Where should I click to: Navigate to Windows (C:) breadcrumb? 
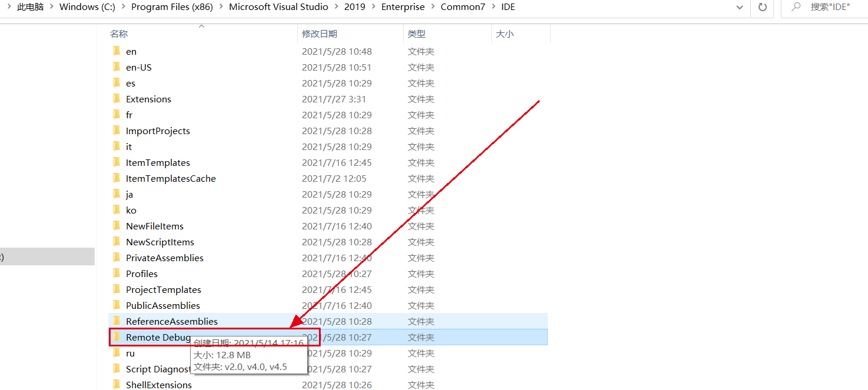(x=88, y=7)
